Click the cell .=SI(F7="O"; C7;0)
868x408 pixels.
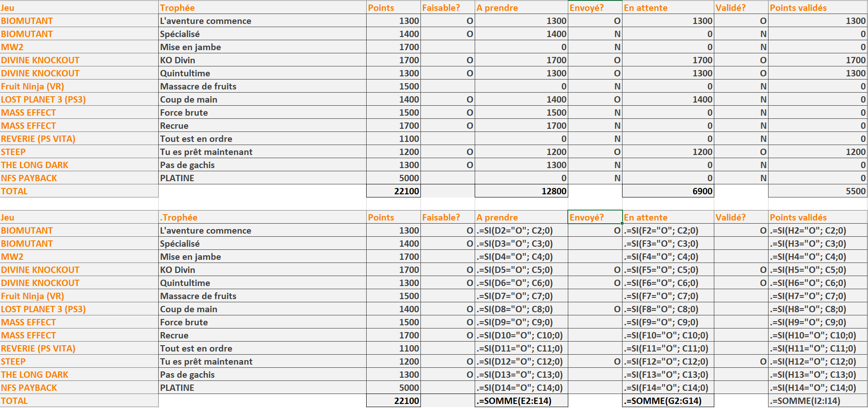pyautogui.click(x=668, y=296)
